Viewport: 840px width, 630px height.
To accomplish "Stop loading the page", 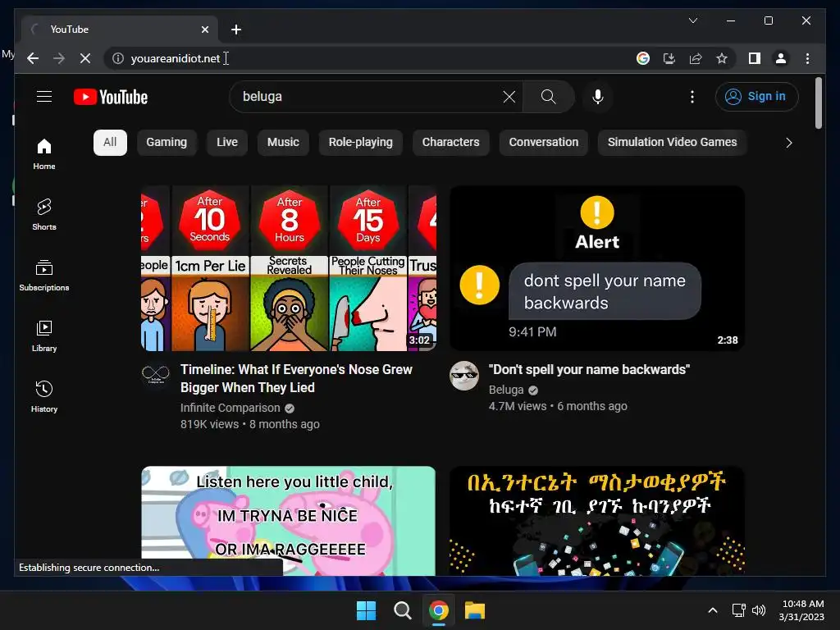I will (x=85, y=58).
